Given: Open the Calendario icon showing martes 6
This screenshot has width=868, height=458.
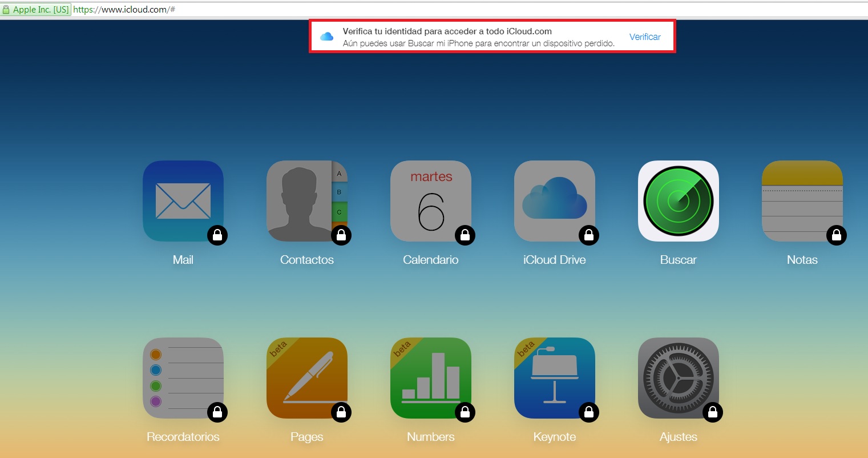Looking at the screenshot, I should tap(431, 201).
